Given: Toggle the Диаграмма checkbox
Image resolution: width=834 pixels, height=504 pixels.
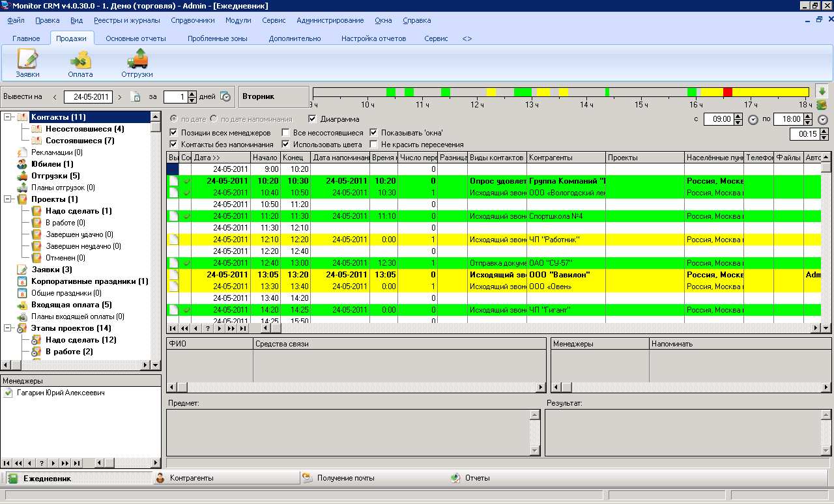Looking at the screenshot, I should [x=312, y=119].
